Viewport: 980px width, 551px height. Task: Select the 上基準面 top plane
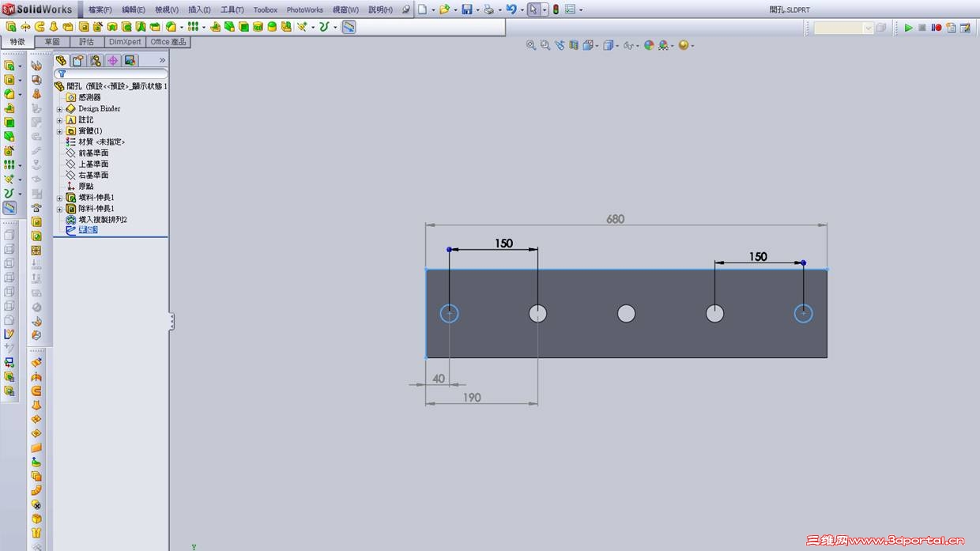(93, 164)
